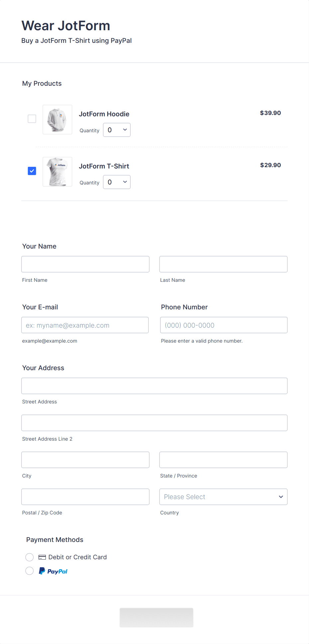
Task: Open the T-Shirt quantity dropdown
Action: click(117, 182)
